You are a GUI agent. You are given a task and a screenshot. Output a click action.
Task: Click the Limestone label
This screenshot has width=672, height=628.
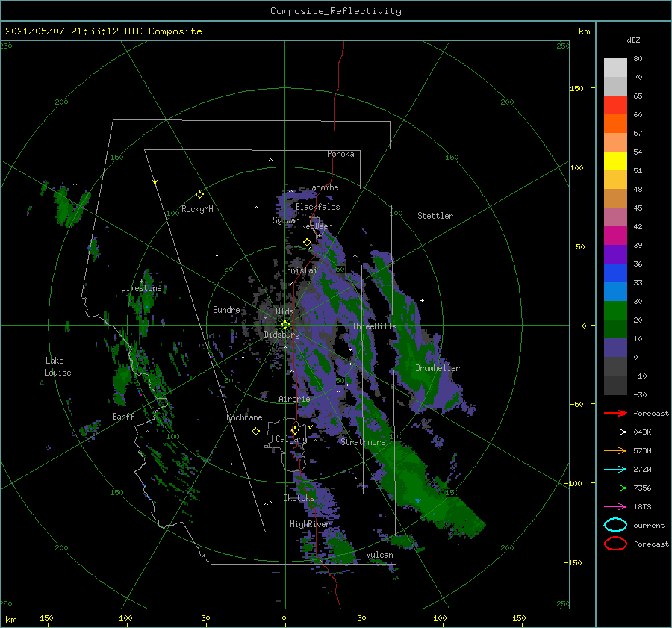pyautogui.click(x=141, y=288)
